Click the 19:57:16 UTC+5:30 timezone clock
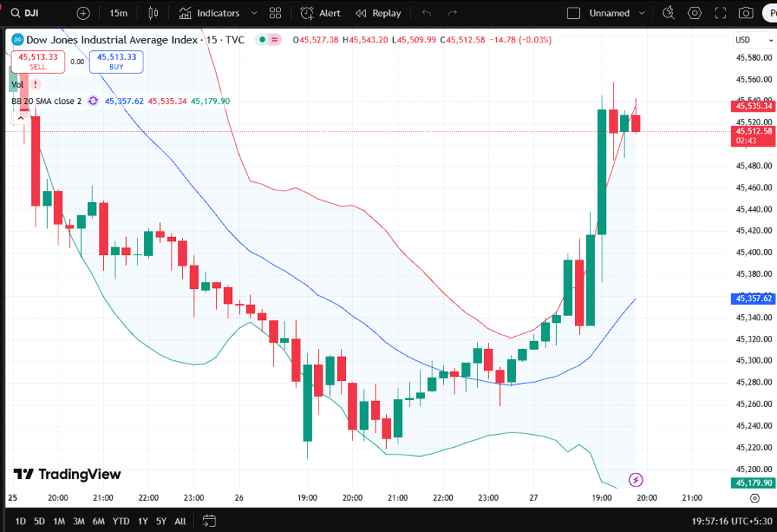The width and height of the screenshot is (777, 532). (x=732, y=521)
